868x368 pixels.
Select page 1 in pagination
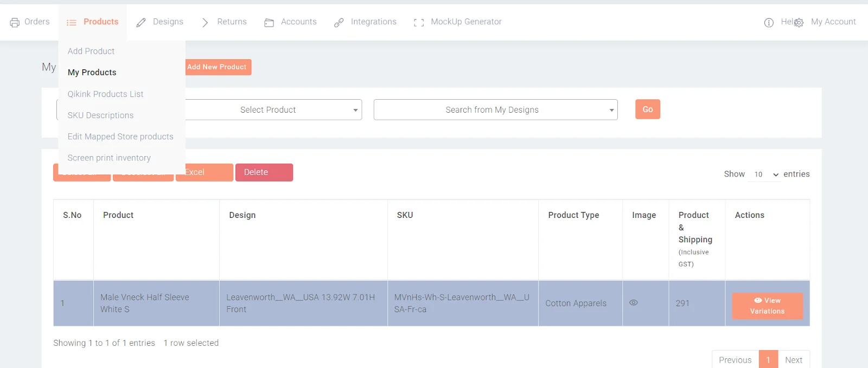(768, 360)
